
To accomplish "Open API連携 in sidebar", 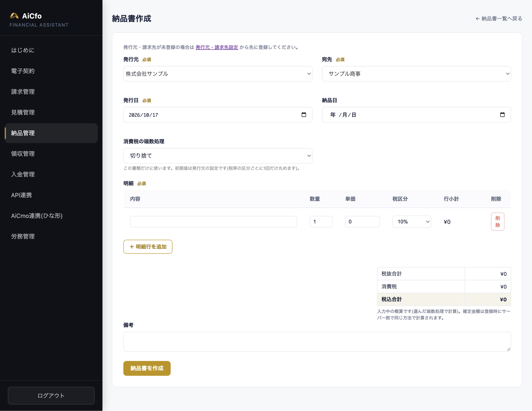I will point(51,195).
